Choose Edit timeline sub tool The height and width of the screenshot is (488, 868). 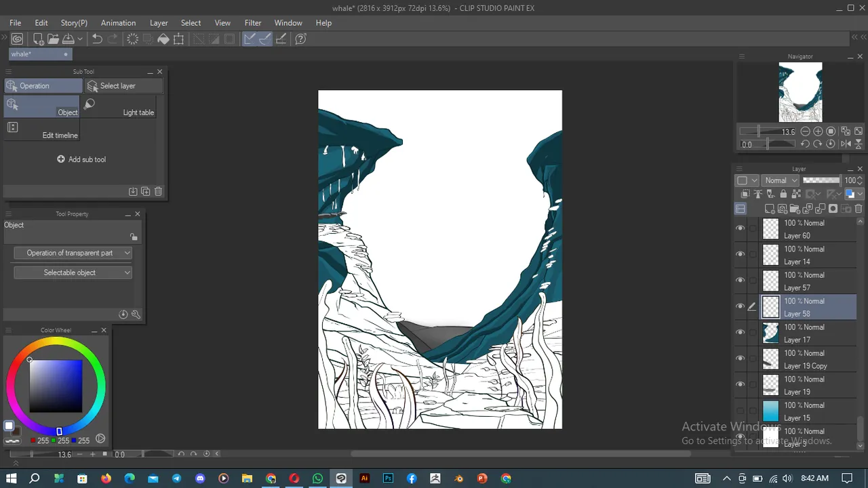pos(43,130)
